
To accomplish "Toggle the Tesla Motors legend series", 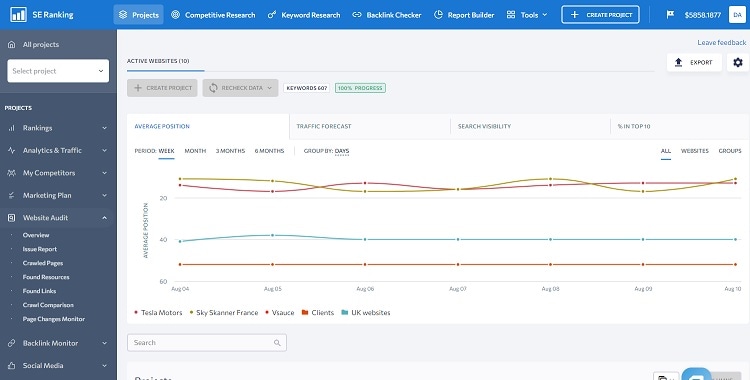I will 158,313.
